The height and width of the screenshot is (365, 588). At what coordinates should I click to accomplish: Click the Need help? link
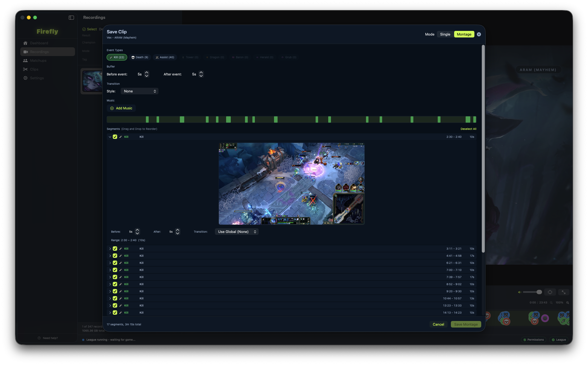[48, 338]
